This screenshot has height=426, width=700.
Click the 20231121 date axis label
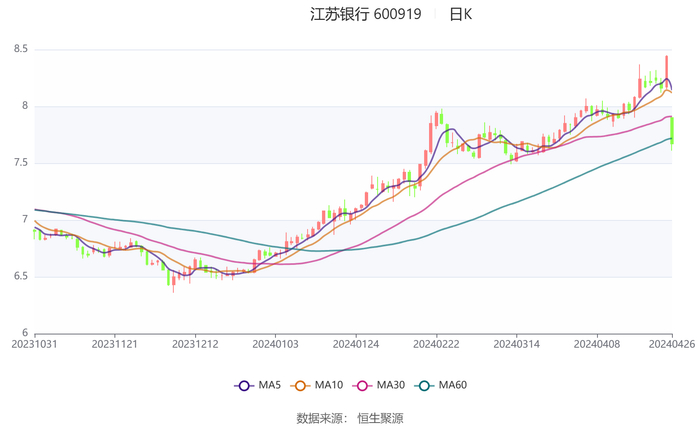point(115,344)
